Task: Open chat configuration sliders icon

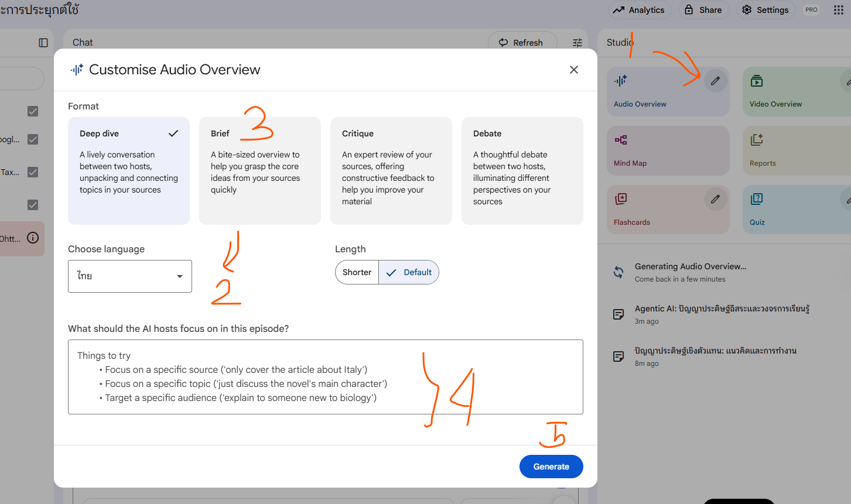Action: pos(577,43)
